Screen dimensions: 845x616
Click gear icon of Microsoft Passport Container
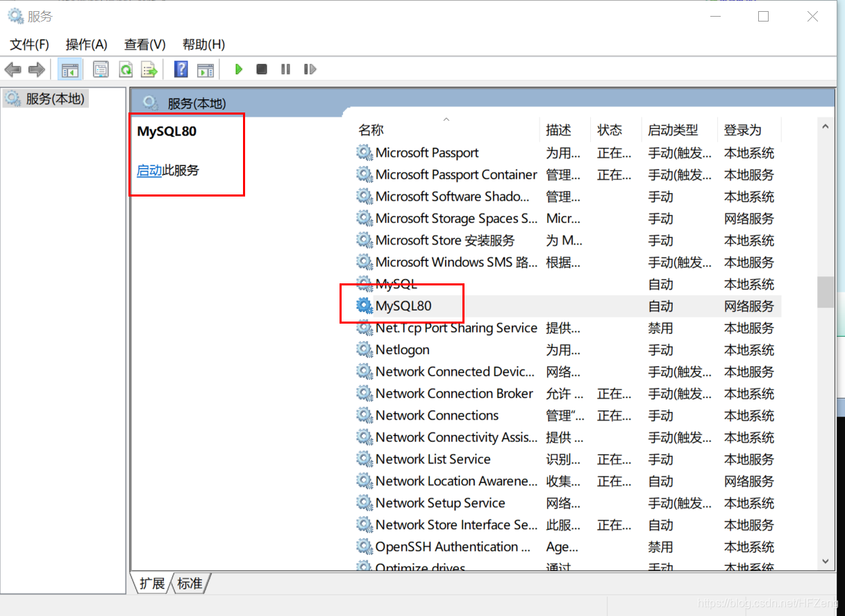(x=365, y=174)
